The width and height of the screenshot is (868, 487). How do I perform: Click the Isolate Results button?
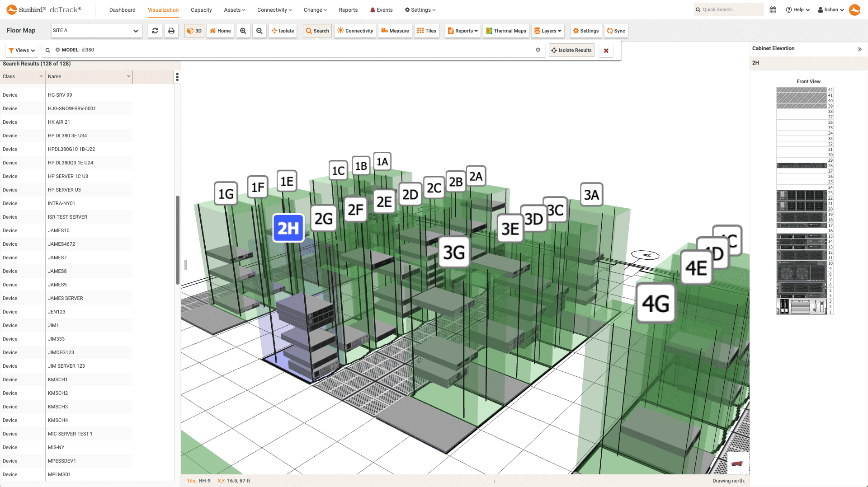[x=571, y=50]
